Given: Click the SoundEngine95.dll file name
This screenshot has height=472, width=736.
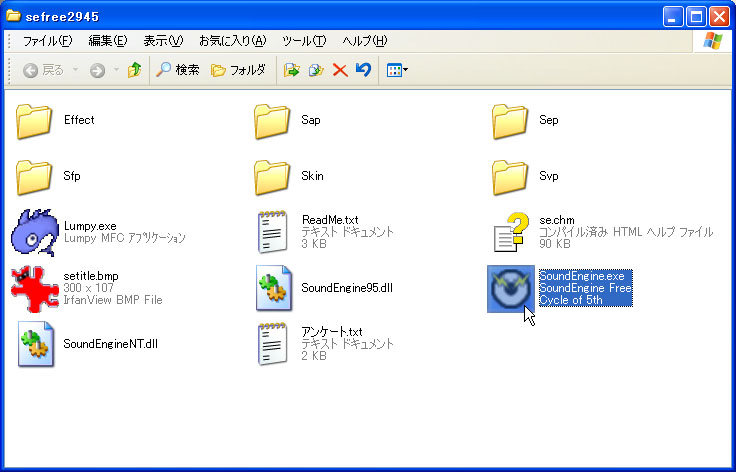Looking at the screenshot, I should pyautogui.click(x=347, y=288).
